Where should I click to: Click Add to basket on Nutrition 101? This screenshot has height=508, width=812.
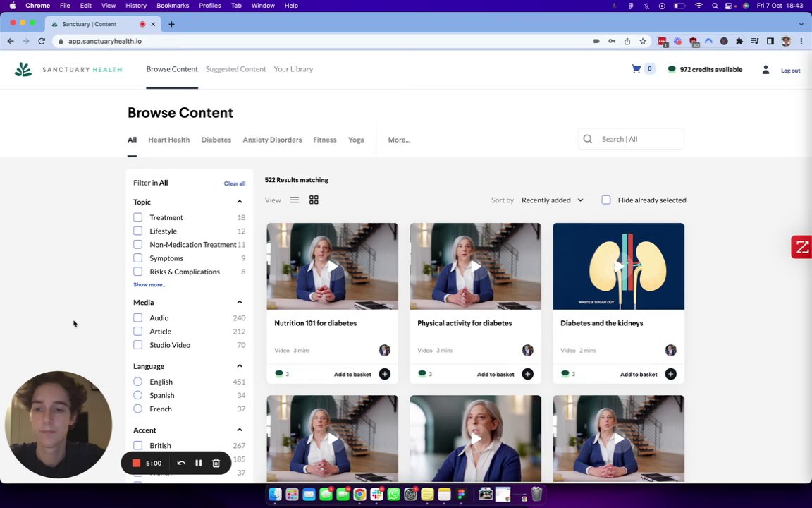tap(352, 374)
